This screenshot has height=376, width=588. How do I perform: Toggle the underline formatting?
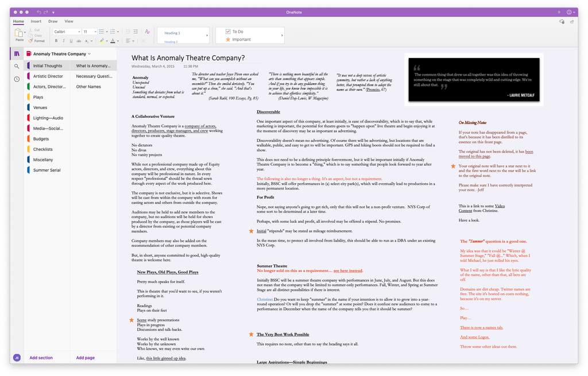(x=71, y=40)
